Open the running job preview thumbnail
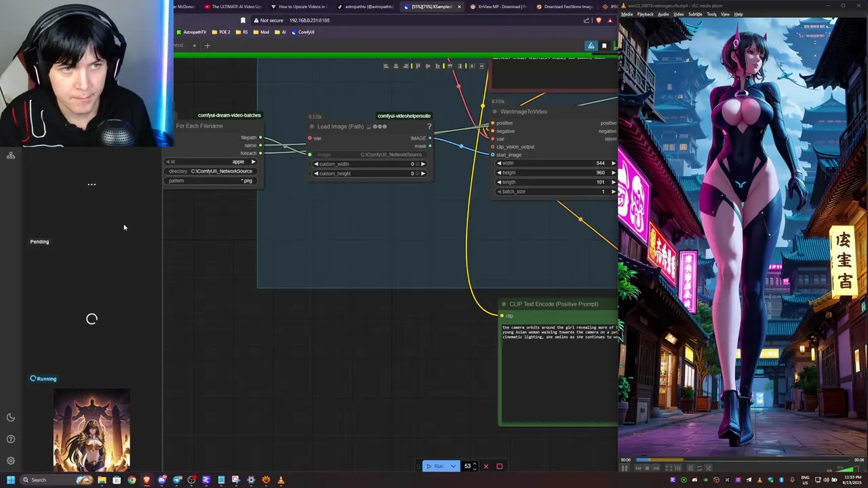The width and height of the screenshot is (868, 488). (x=92, y=429)
